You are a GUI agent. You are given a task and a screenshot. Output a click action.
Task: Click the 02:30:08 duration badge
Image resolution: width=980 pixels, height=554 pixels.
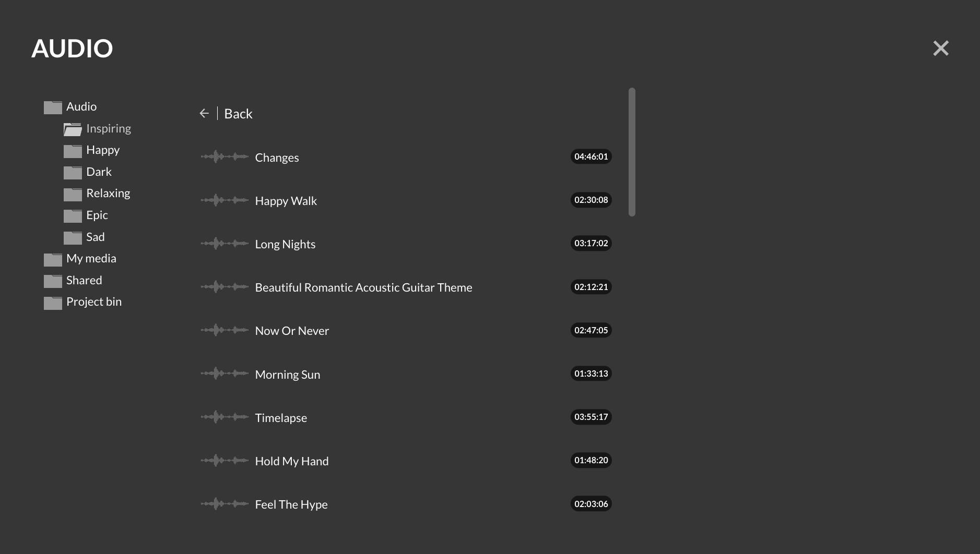click(x=591, y=200)
